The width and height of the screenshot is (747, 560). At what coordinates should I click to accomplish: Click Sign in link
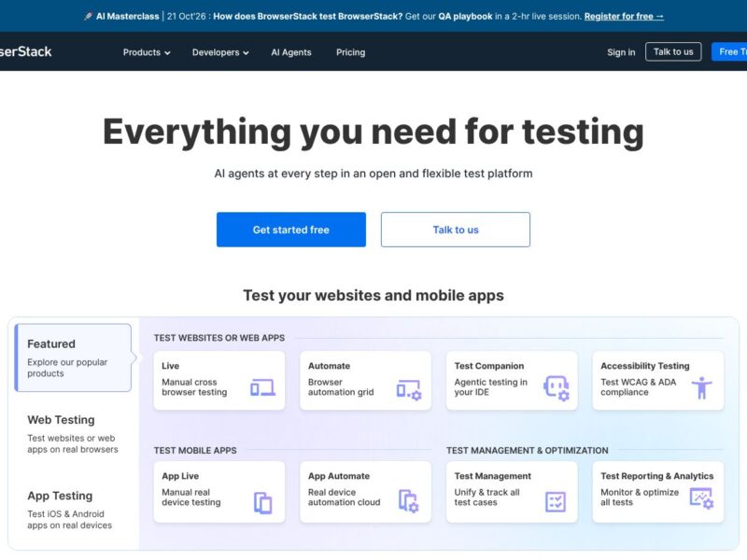click(x=621, y=52)
